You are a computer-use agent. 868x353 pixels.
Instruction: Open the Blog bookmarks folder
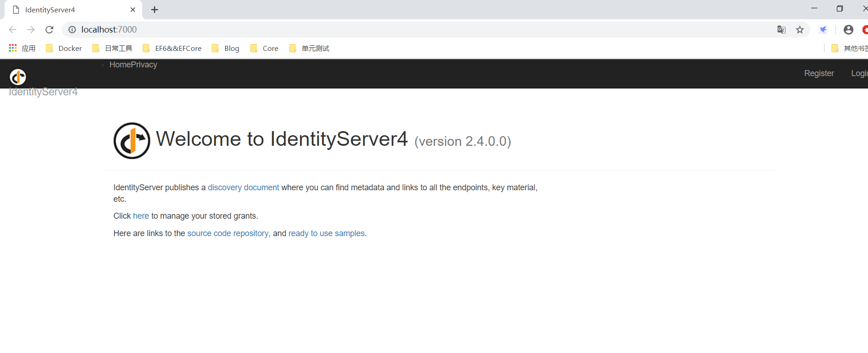click(225, 48)
